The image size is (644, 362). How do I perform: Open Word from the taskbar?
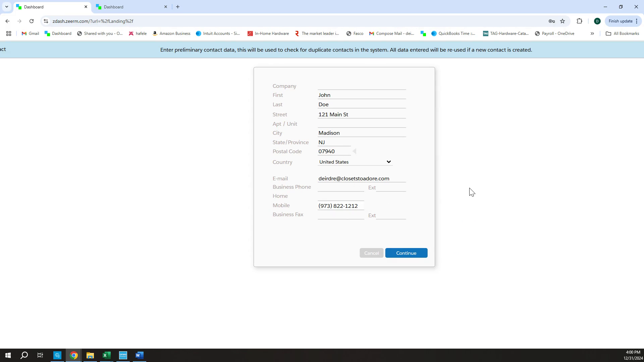click(x=140, y=355)
